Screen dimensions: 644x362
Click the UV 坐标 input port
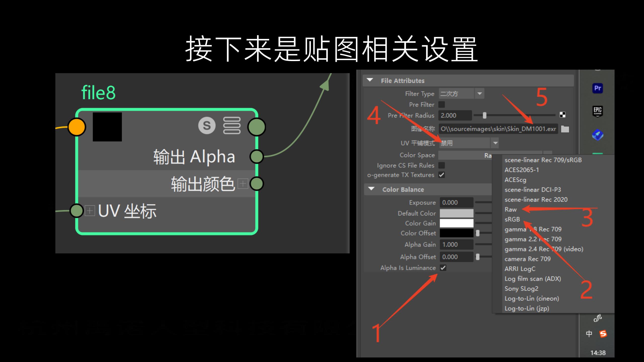76,211
